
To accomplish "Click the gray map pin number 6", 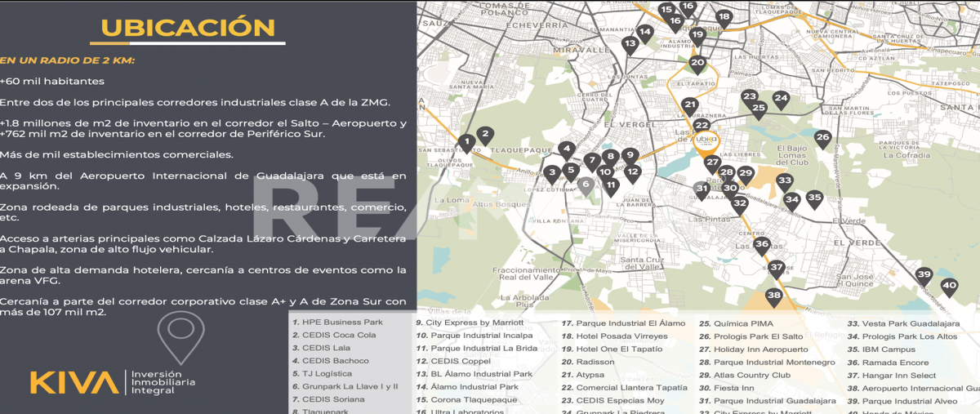I will point(585,187).
